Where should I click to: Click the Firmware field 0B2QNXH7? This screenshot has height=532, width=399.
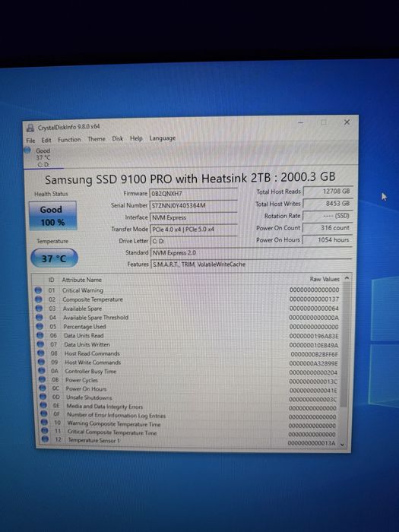(x=193, y=193)
